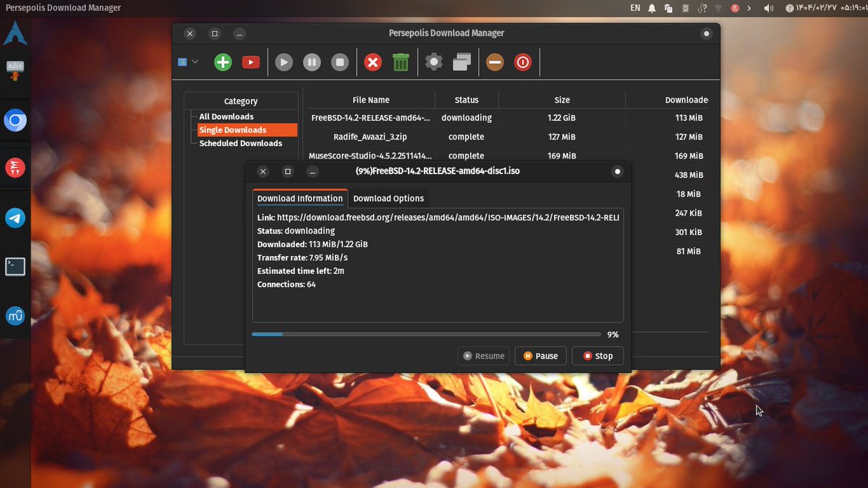Click the Transfer rate 7.95 MiB/s line
This screenshot has width=868, height=488.
[302, 257]
